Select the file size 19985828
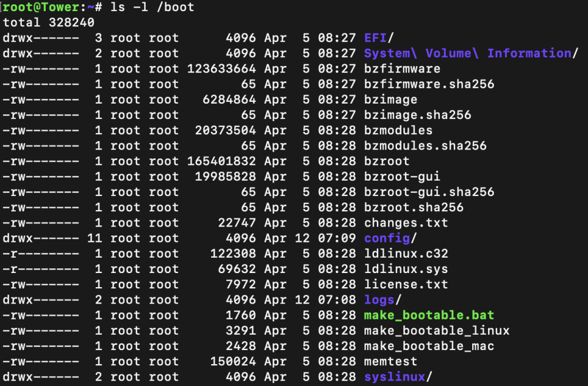The image size is (588, 386). (x=225, y=177)
